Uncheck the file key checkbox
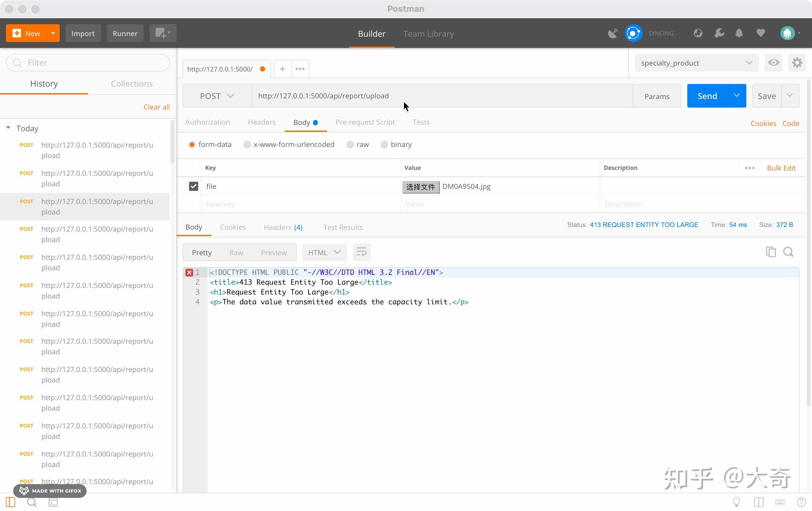812x511 pixels. [x=194, y=186]
